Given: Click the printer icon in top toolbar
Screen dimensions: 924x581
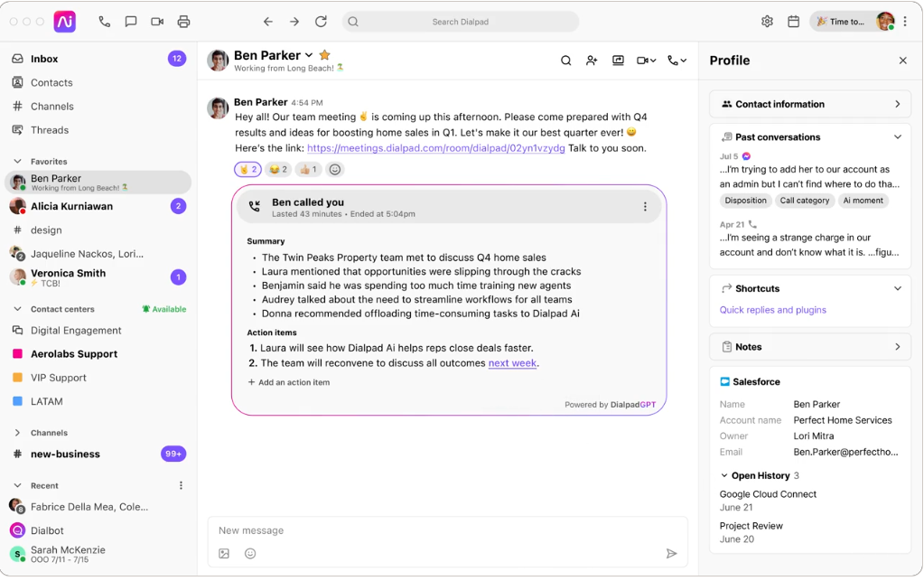Looking at the screenshot, I should tap(184, 22).
